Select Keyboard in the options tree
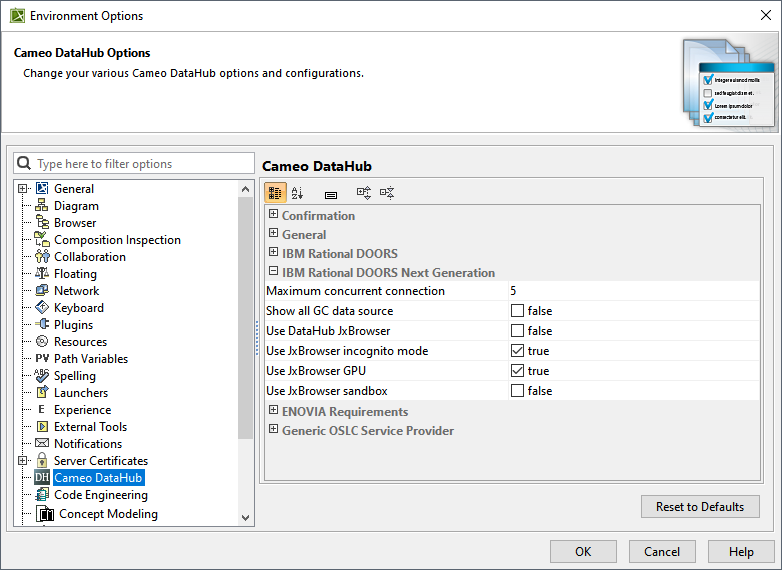This screenshot has width=782, height=570. coord(78,308)
